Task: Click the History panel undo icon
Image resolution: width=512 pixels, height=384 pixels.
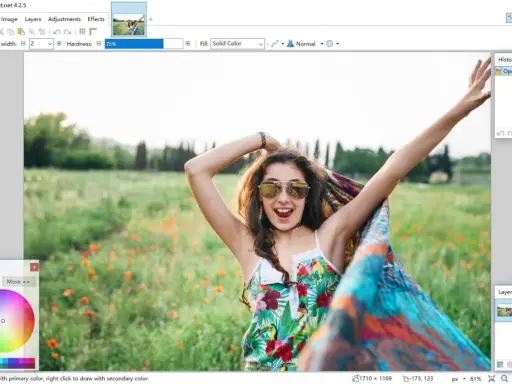Action: [x=500, y=133]
